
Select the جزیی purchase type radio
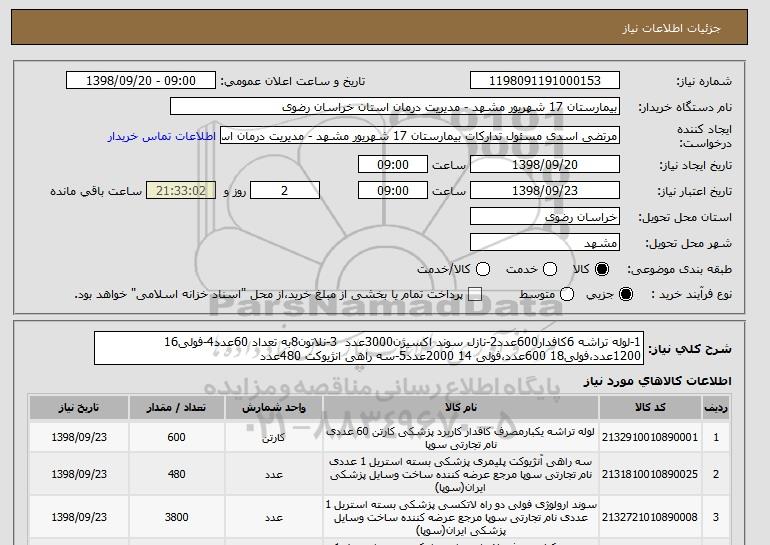tap(626, 294)
